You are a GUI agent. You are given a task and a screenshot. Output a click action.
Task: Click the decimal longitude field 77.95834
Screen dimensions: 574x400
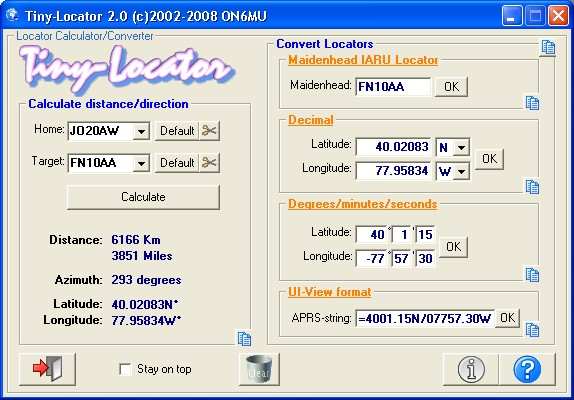[x=393, y=171]
